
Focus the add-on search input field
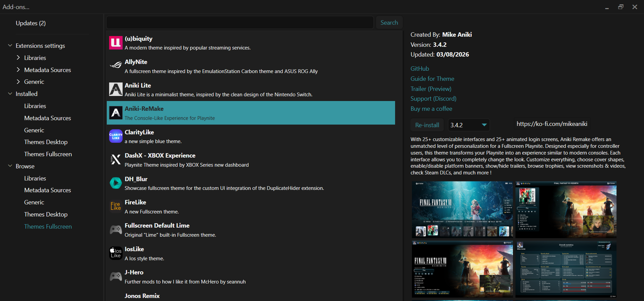(240, 23)
